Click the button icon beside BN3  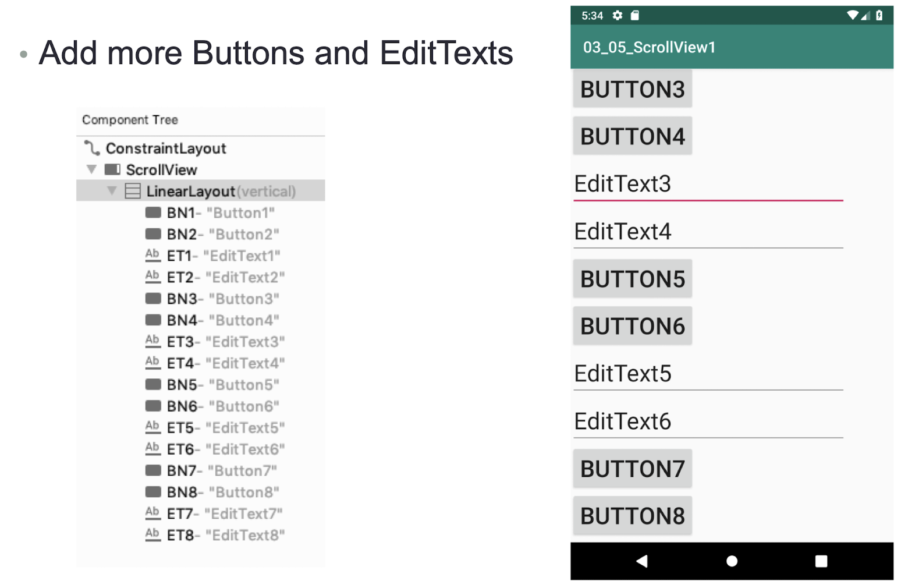[153, 299]
